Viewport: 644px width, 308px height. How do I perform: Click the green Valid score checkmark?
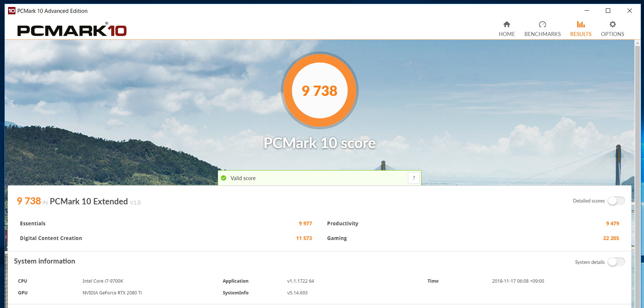224,178
